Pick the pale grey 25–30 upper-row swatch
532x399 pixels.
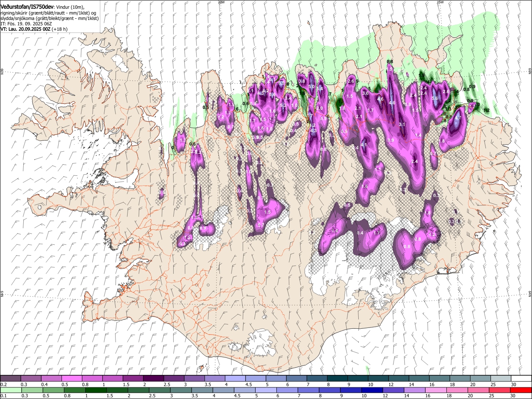click(x=500, y=379)
